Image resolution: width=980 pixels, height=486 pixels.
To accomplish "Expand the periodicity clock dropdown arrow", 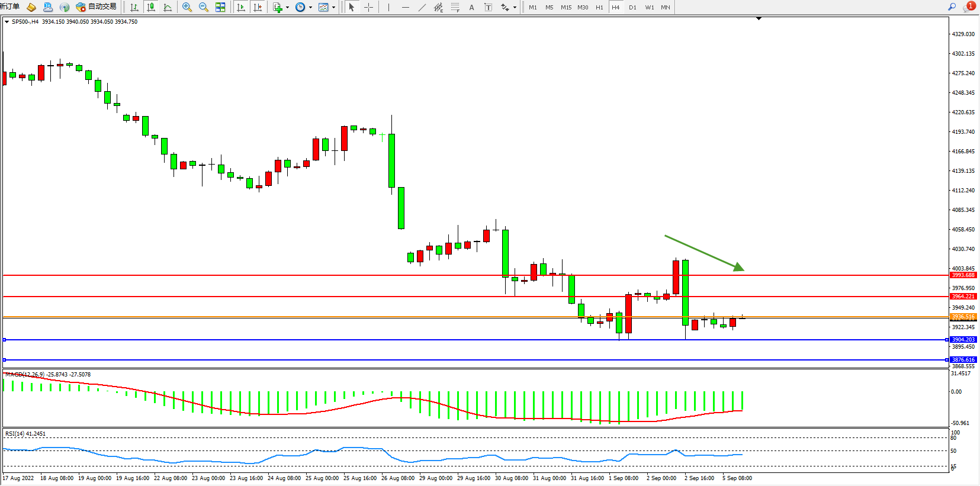I will pyautogui.click(x=310, y=8).
